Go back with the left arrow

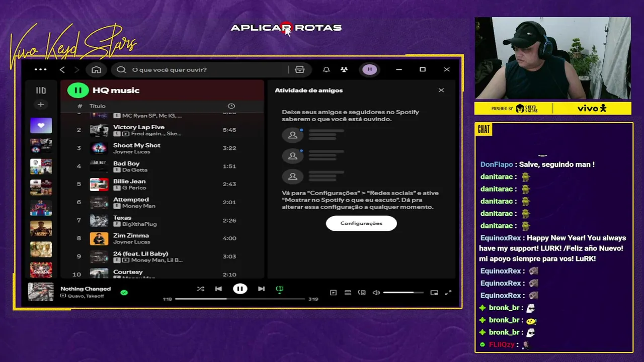tap(62, 69)
